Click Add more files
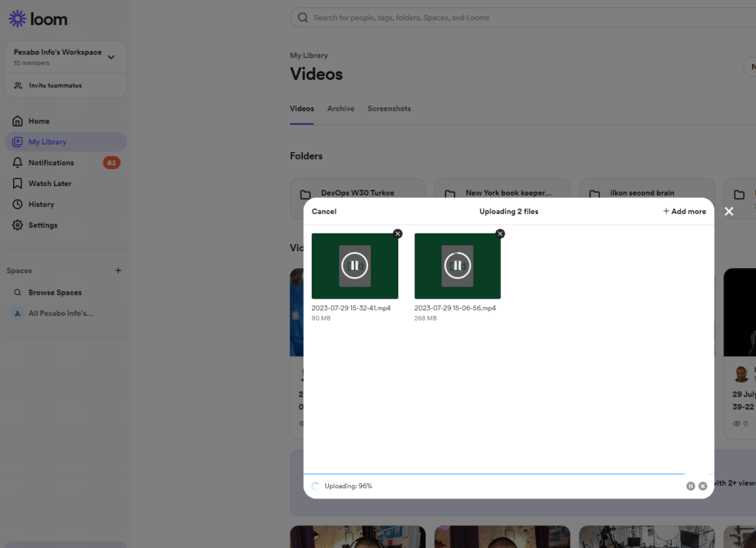Image resolution: width=756 pixels, height=548 pixels. click(x=684, y=211)
